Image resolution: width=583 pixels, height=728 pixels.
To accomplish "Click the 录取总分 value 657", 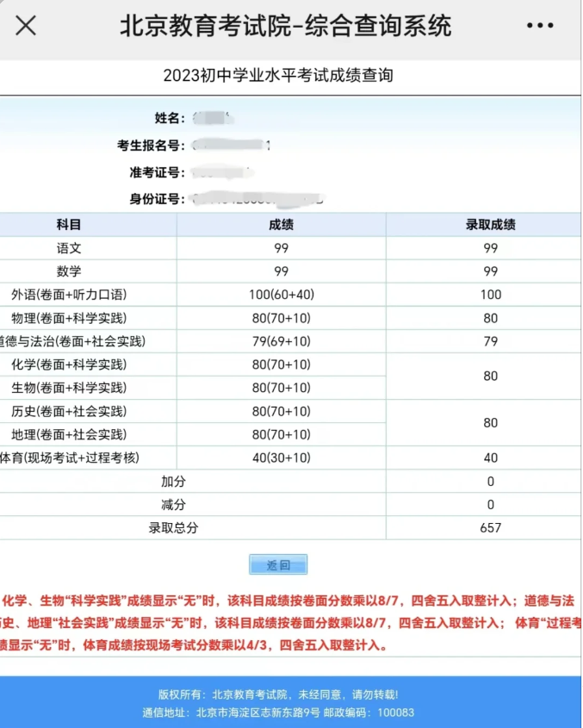I will tap(490, 528).
